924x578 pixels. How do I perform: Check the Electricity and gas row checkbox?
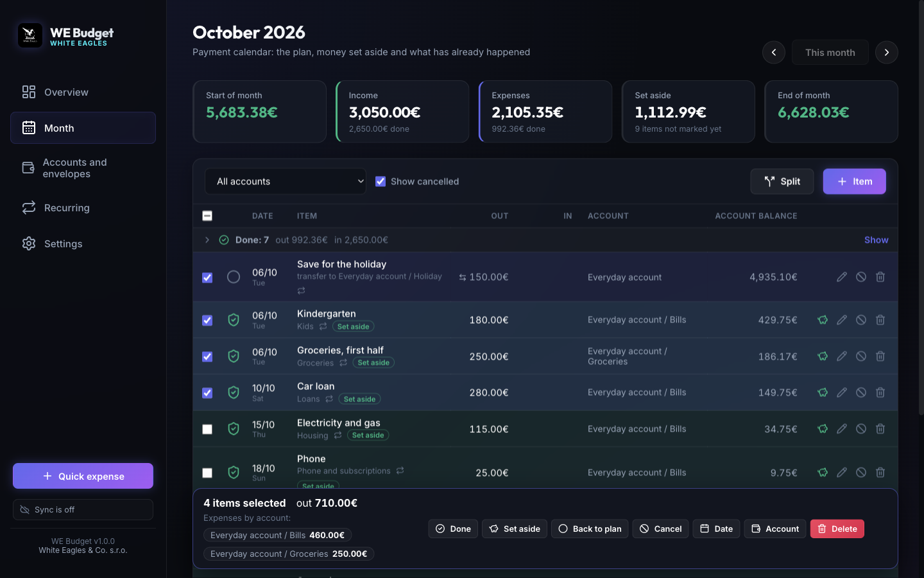click(x=207, y=429)
